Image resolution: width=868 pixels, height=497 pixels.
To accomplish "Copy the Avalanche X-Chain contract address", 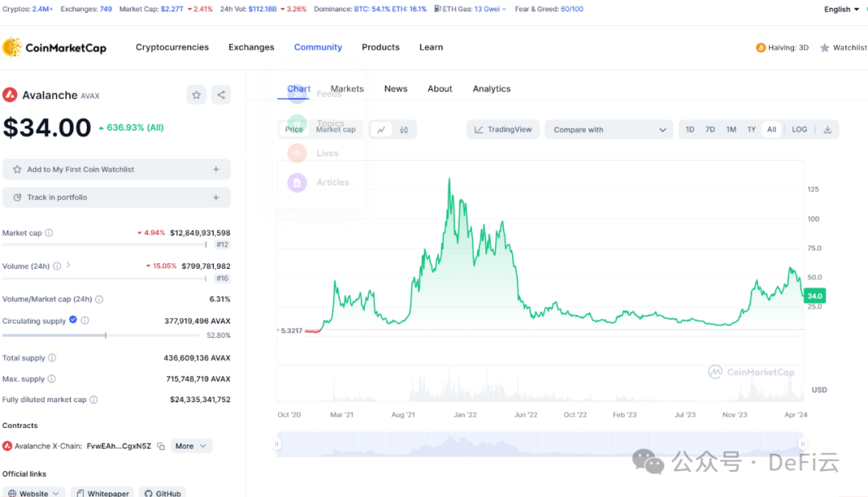I will pyautogui.click(x=161, y=446).
